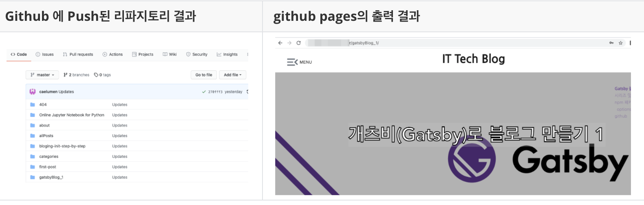Open the Insights tab
644x205 pixels.
tap(227, 54)
